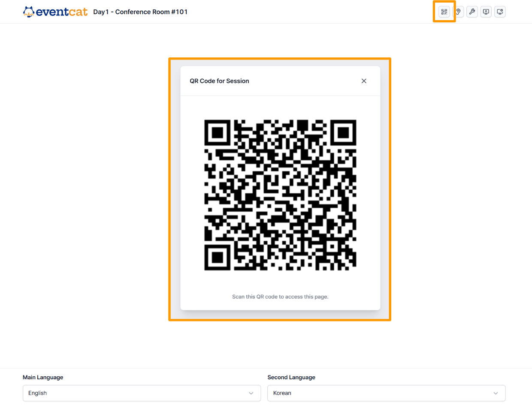
Task: Click the session QR code image
Action: [280, 195]
